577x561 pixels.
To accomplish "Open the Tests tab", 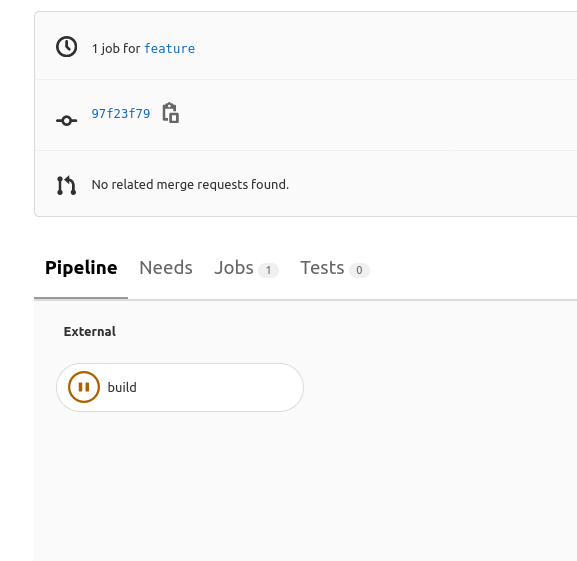I will click(x=335, y=268).
